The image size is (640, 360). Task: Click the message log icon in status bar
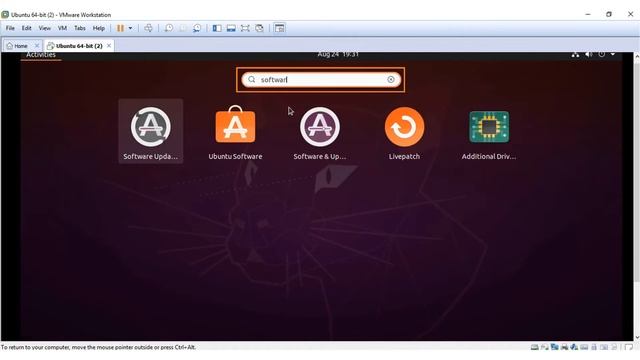pyautogui.click(x=628, y=347)
